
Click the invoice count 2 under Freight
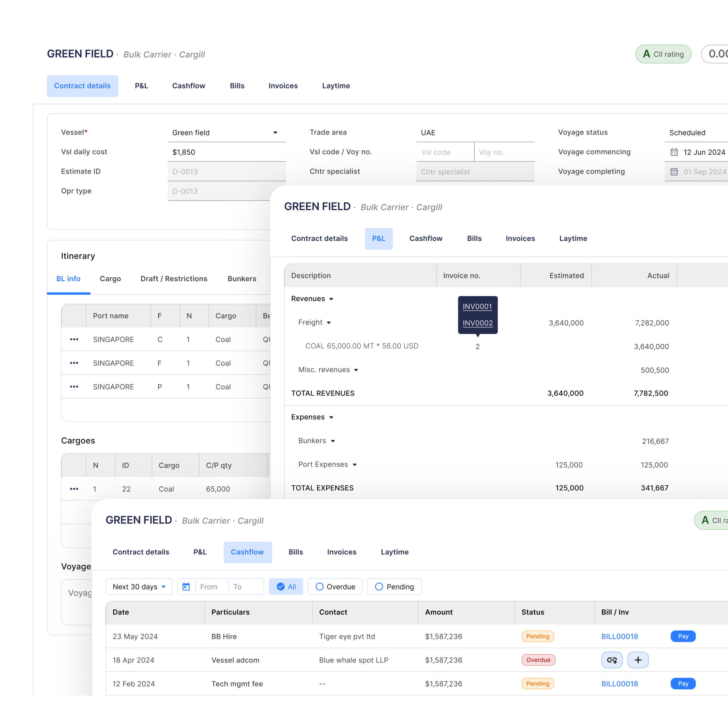click(x=478, y=347)
